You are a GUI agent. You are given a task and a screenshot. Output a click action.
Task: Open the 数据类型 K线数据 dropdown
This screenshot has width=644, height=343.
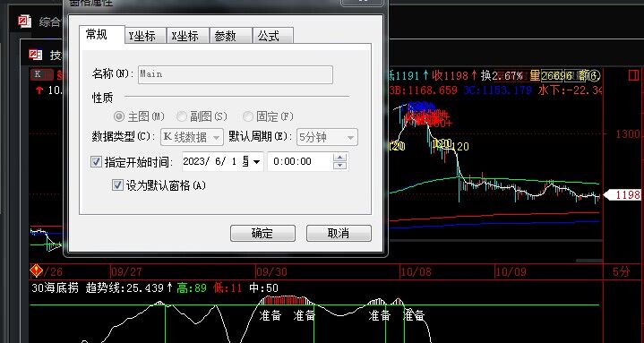pos(192,137)
